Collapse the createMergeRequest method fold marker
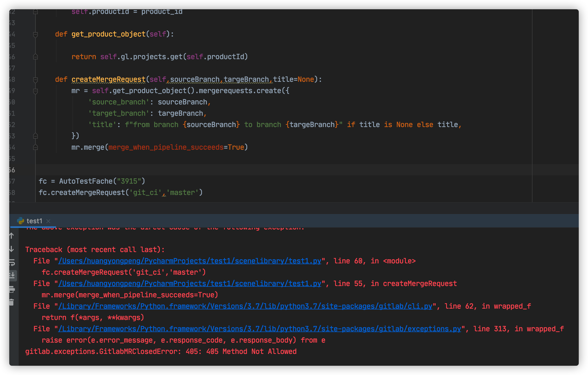The height and width of the screenshot is (375, 588). (35, 79)
